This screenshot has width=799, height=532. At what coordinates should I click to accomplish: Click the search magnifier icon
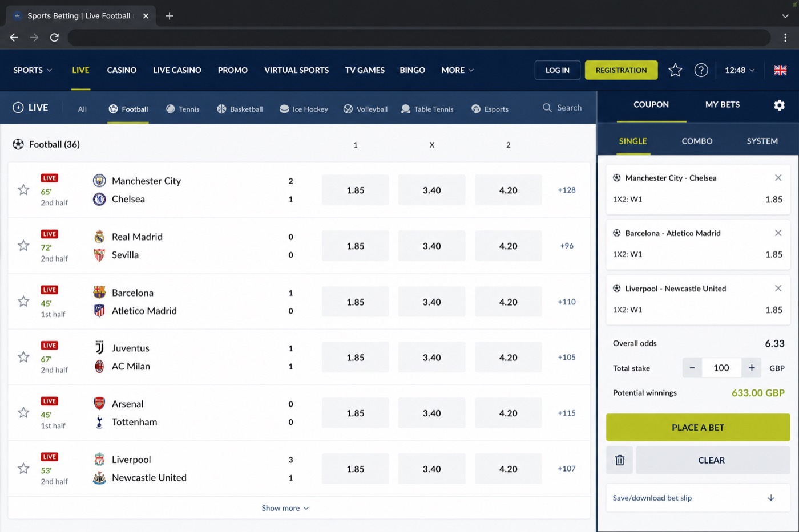coord(547,108)
